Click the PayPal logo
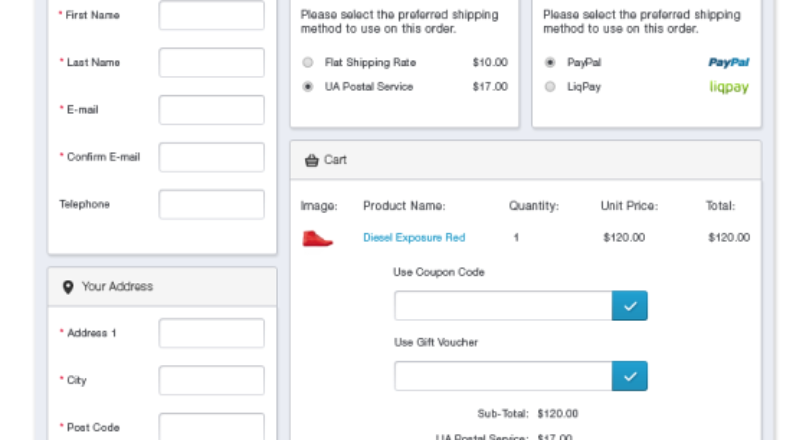Image resolution: width=806 pixels, height=440 pixels. 729,62
